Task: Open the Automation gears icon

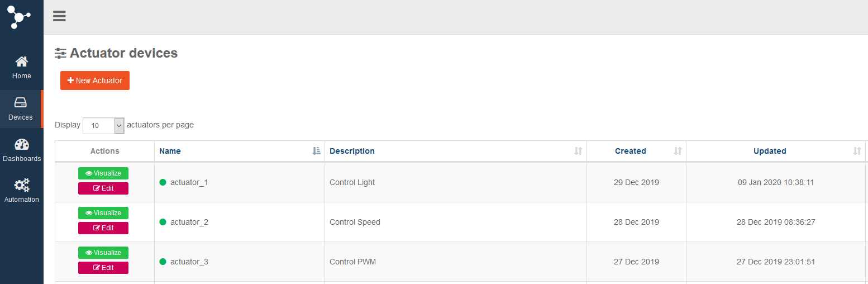Action: pyautogui.click(x=22, y=185)
